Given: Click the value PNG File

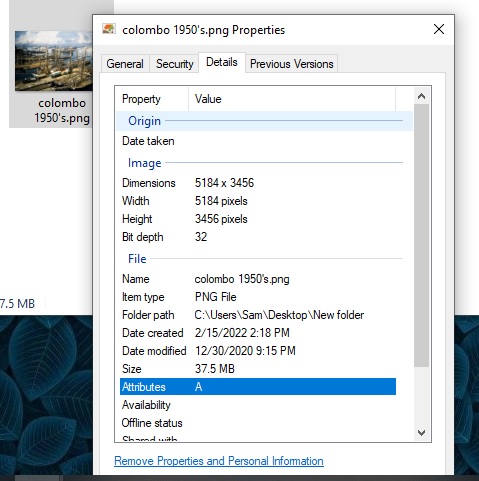Looking at the screenshot, I should click(216, 297).
